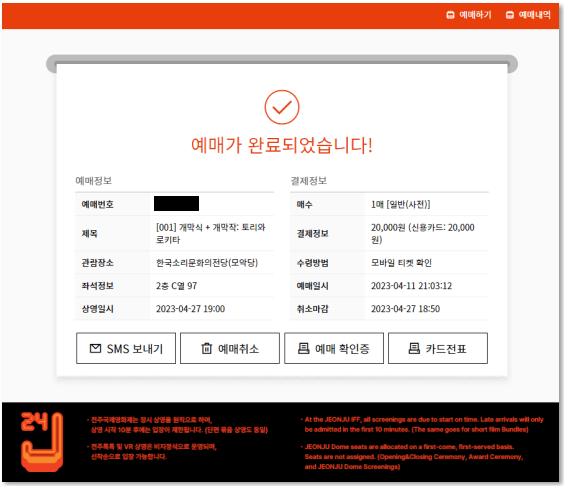Click the 취소마감 row label
This screenshot has width=564, height=486.
click(x=313, y=309)
